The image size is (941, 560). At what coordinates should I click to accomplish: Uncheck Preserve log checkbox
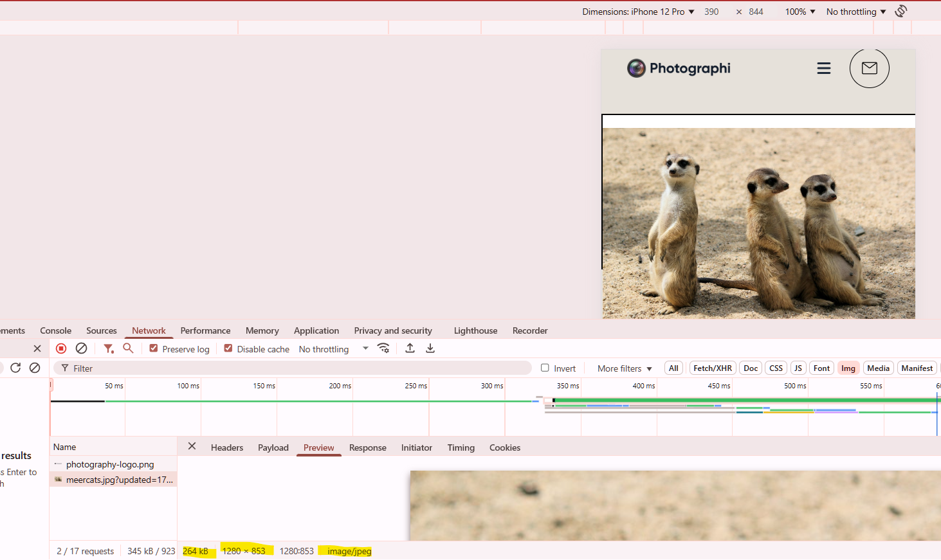pos(154,348)
